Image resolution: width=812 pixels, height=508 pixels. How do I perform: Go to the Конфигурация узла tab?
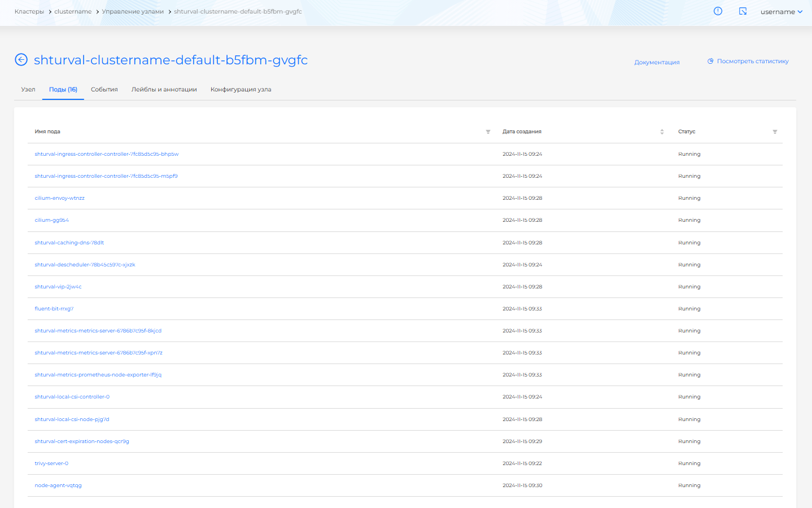[x=241, y=90]
